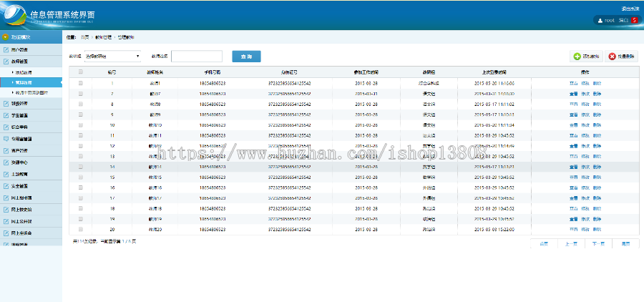The image size is (644, 302).
Task: Click date cell 2015-03-31 in row 7
Action: [x=366, y=94]
